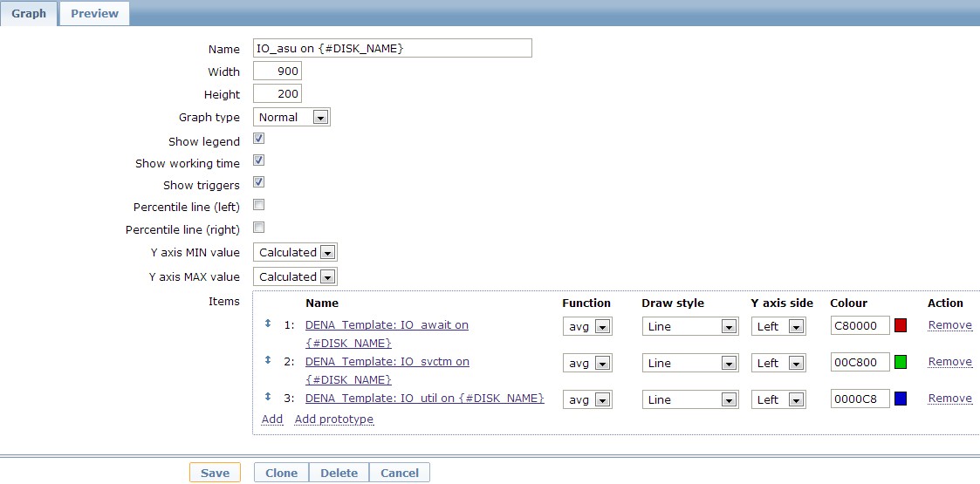The width and height of the screenshot is (980, 484).
Task: Click the blue colour swatch
Action: (901, 399)
